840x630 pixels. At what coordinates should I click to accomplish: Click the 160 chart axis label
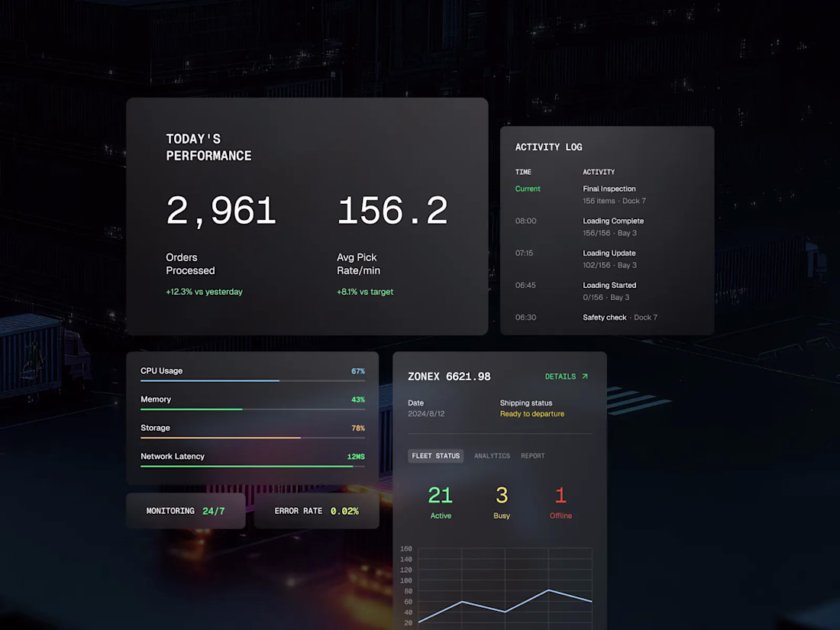point(406,548)
